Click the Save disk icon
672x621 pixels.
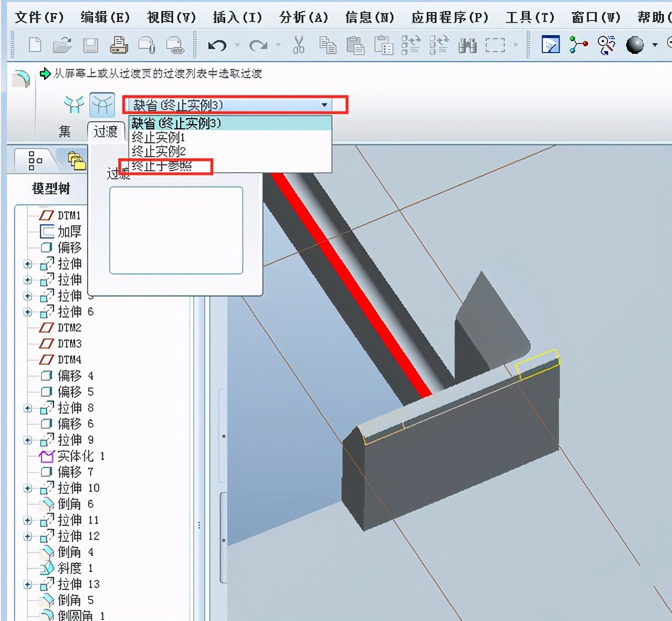(91, 45)
